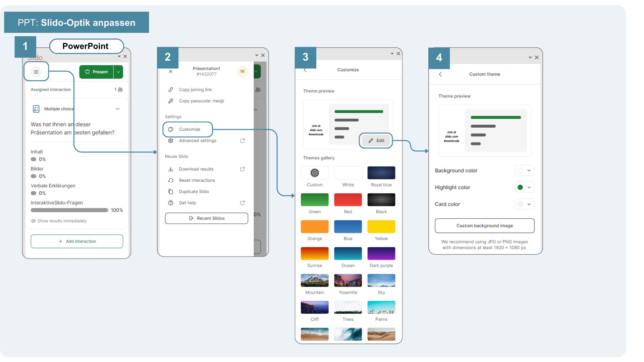Click the InteraktiveSlido-Fragen 100% result bar
The height and width of the screenshot is (362, 644).
69,210
